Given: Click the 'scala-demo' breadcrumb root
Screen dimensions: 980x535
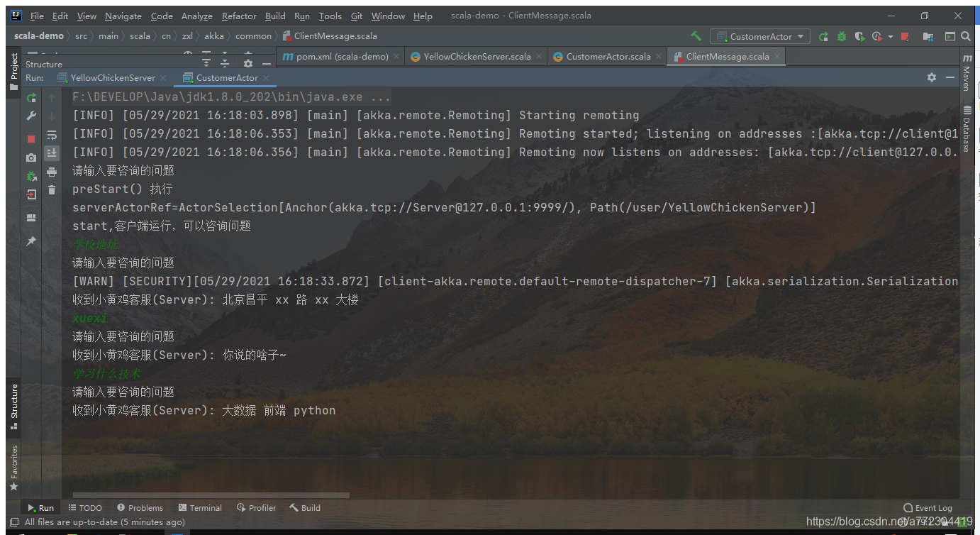Looking at the screenshot, I should (39, 36).
